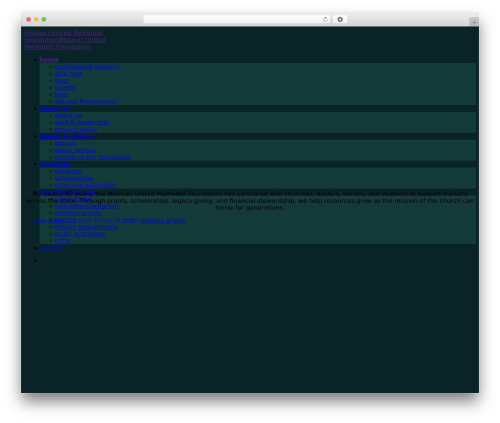The width and height of the screenshot is (500, 423).
Task: Open a new tab with plus icon
Action: 474,22
